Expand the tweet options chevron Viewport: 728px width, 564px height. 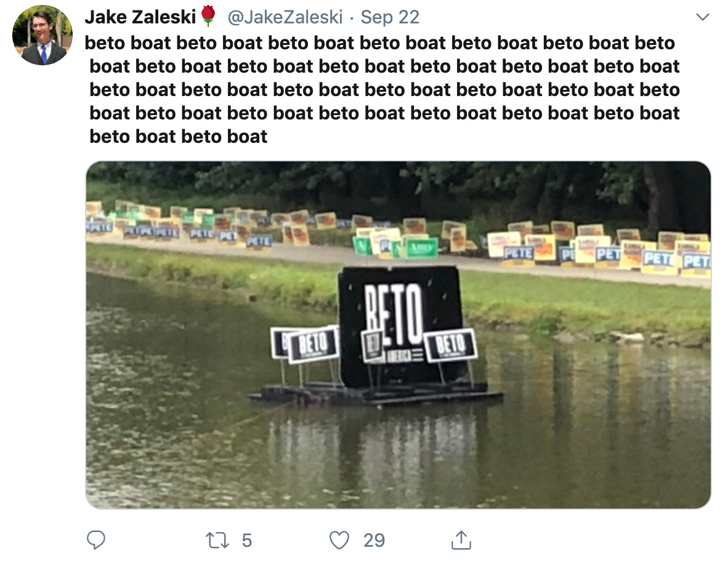(x=703, y=17)
